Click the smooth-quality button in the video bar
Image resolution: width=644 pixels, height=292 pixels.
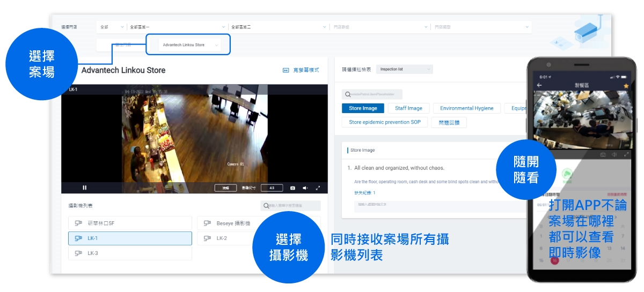(x=225, y=188)
